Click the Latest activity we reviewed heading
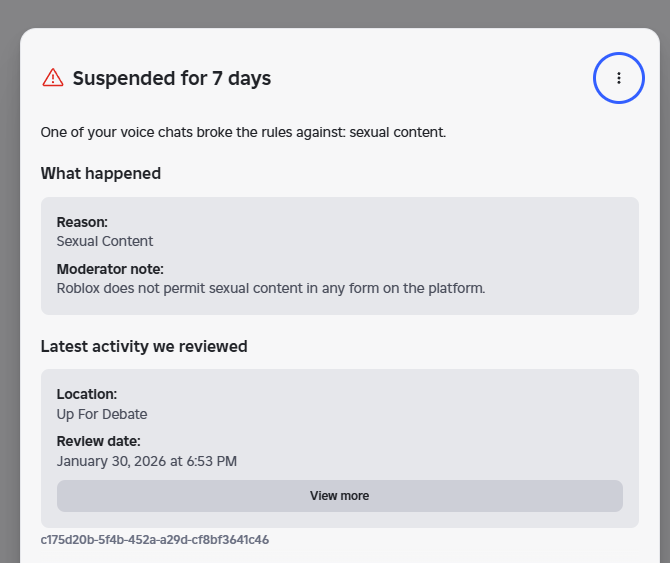670x563 pixels. click(144, 346)
